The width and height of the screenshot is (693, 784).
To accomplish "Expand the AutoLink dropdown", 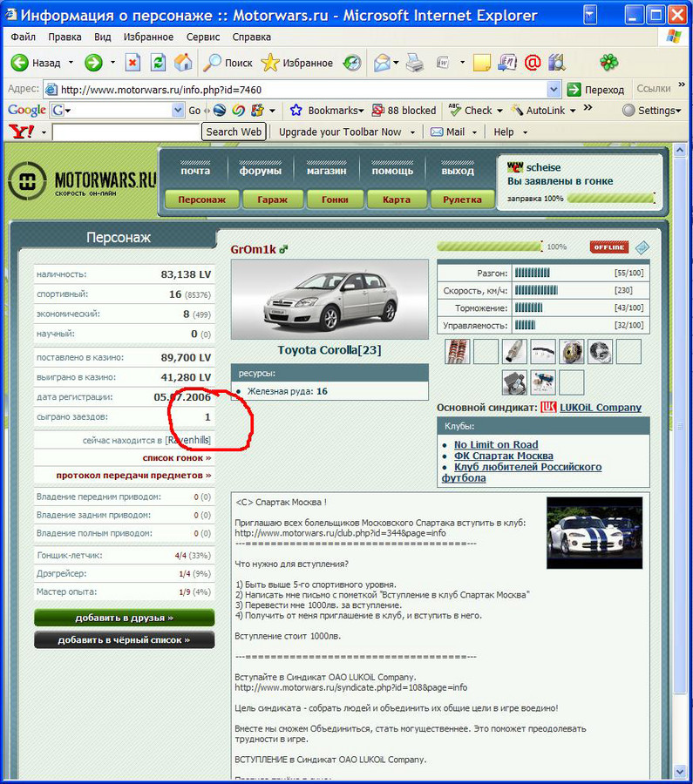I will pos(573,111).
